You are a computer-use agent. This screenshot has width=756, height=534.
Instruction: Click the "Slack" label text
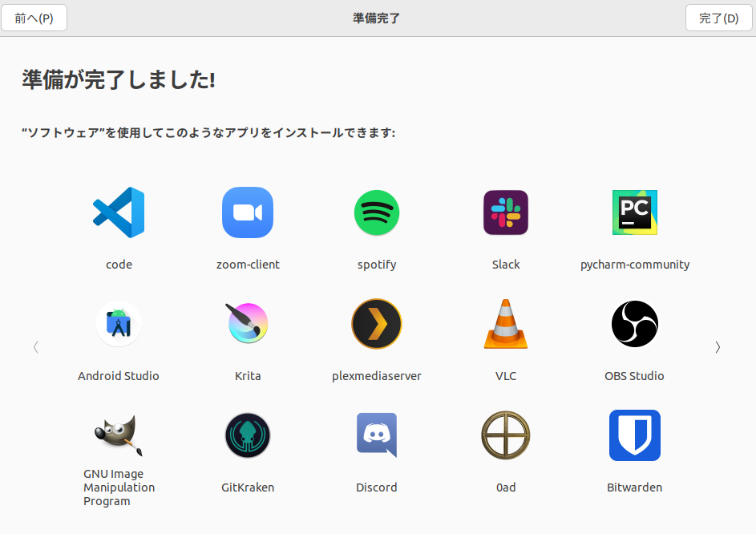(x=506, y=265)
